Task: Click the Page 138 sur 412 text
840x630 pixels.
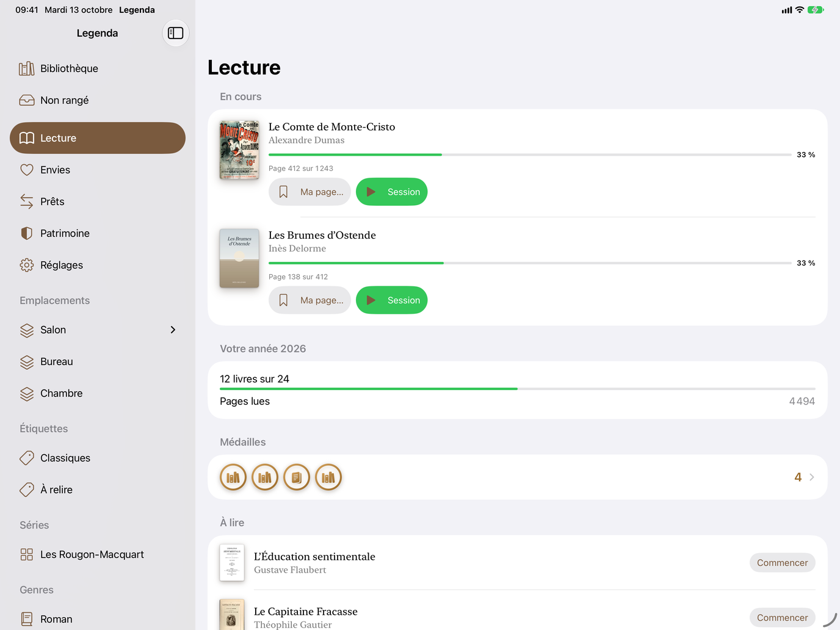Action: coord(299,277)
